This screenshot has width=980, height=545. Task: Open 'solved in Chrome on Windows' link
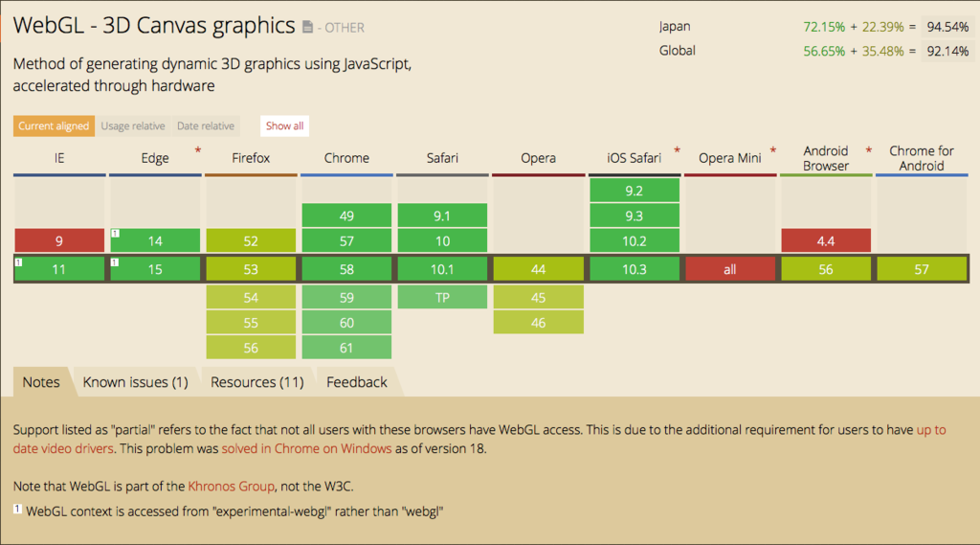(307, 448)
